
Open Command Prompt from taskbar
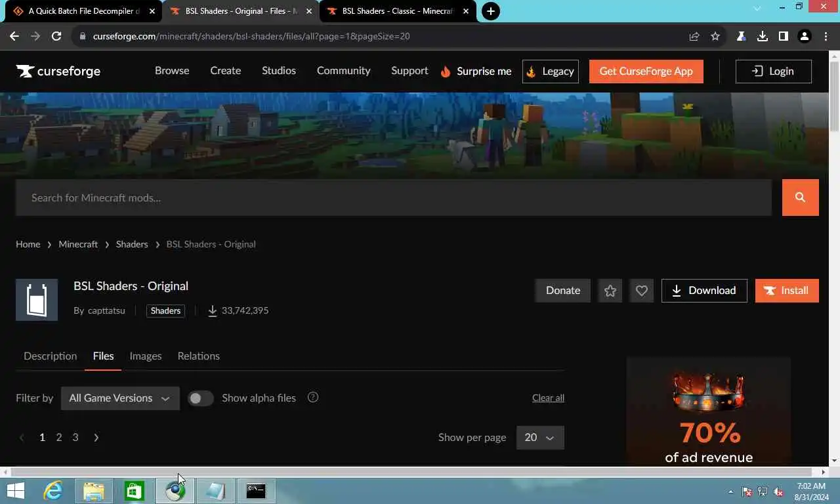coord(256,491)
